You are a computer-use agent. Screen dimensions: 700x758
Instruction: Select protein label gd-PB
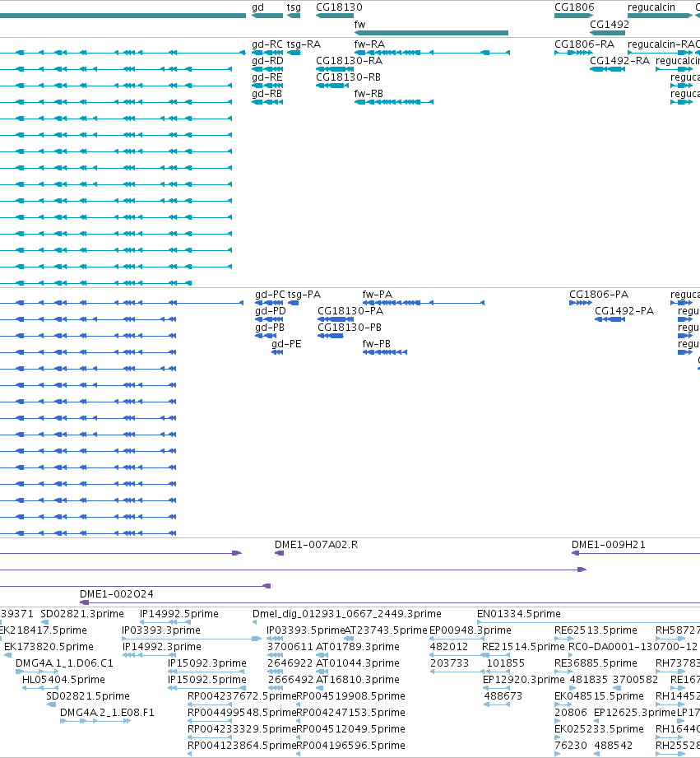270,328
